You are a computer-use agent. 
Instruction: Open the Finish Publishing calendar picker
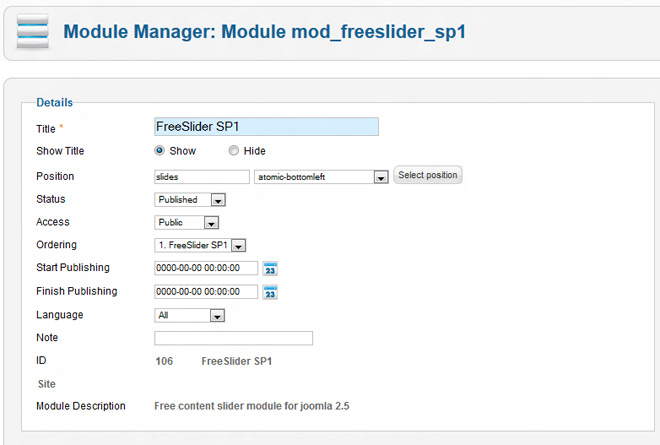pyautogui.click(x=269, y=292)
